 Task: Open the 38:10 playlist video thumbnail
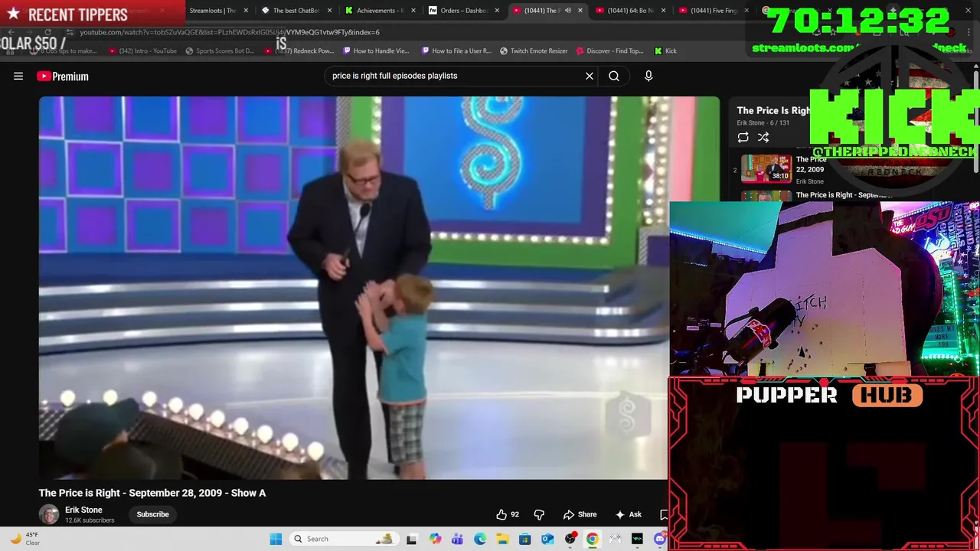[766, 169]
